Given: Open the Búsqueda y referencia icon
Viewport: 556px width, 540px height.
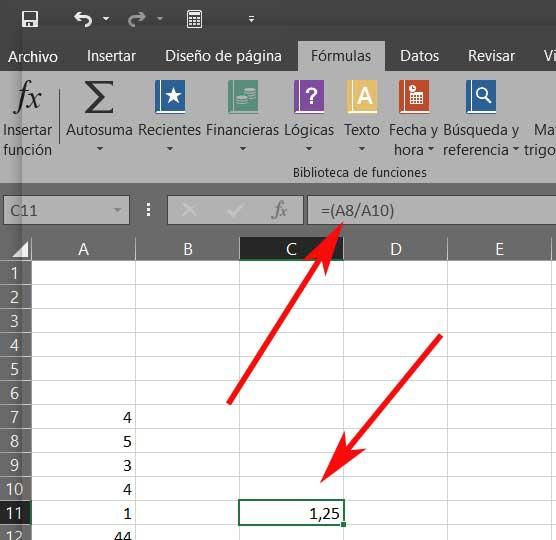Looking at the screenshot, I should point(481,96).
